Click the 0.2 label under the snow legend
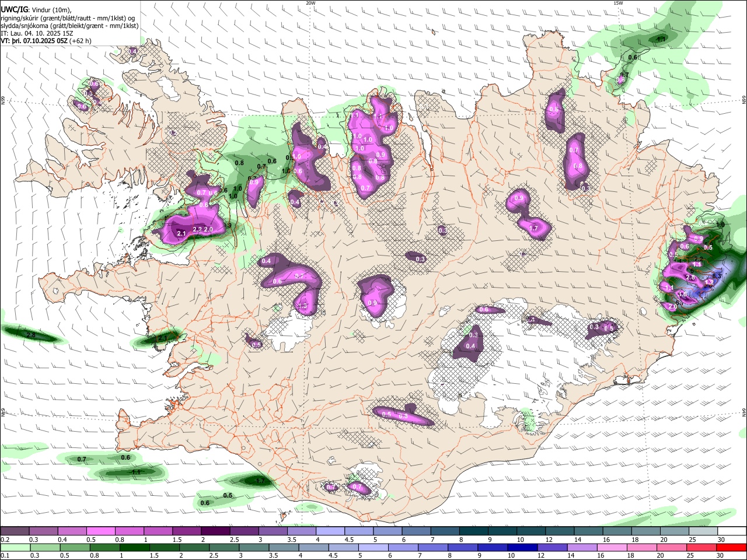The height and width of the screenshot is (560, 747). [x=5, y=540]
